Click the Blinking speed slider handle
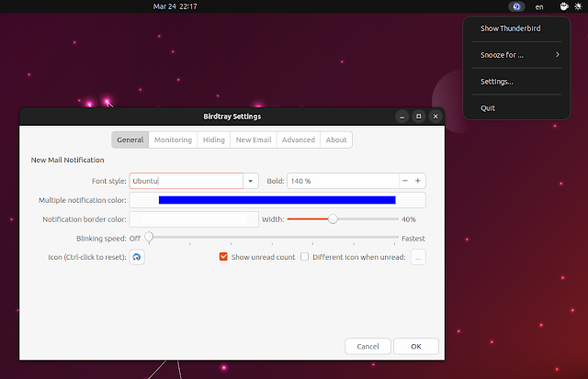The image size is (588, 379). (x=149, y=238)
